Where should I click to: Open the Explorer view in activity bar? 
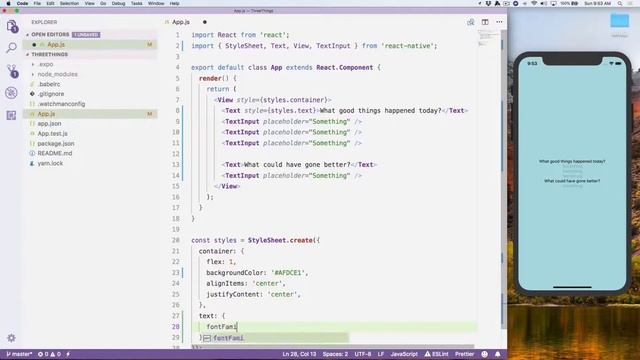(x=11, y=27)
